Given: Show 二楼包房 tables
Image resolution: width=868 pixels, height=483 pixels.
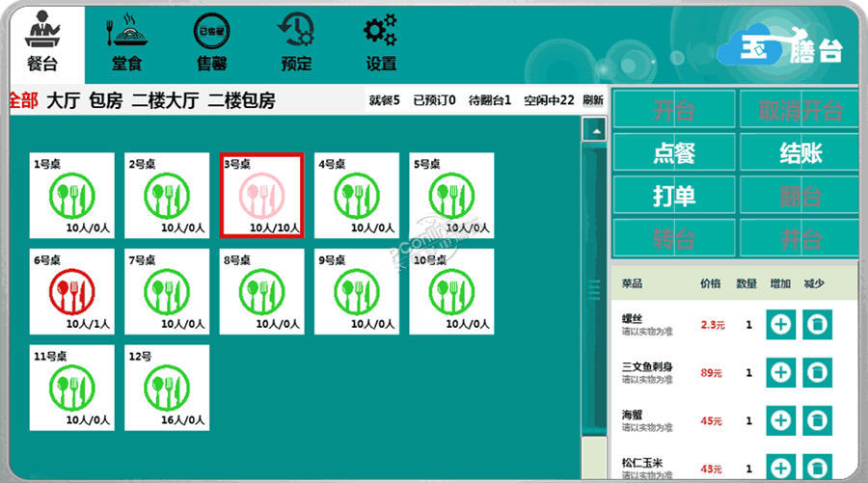Looking at the screenshot, I should point(242,100).
